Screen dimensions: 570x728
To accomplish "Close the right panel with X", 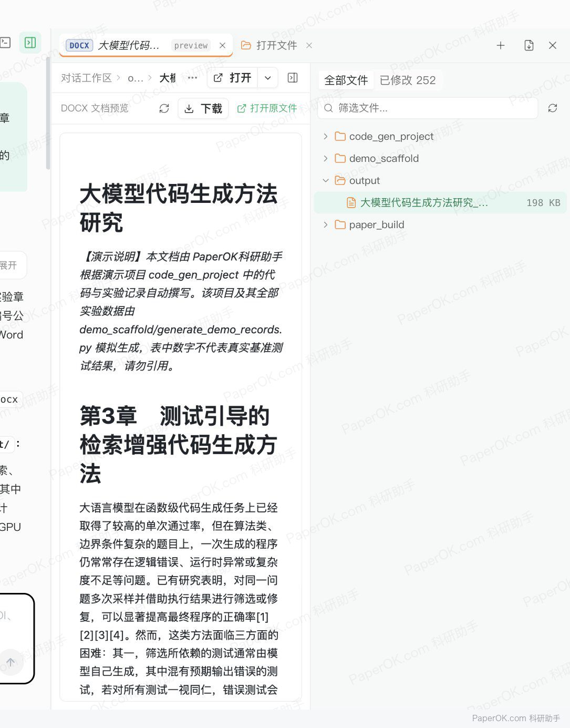I will tap(553, 45).
